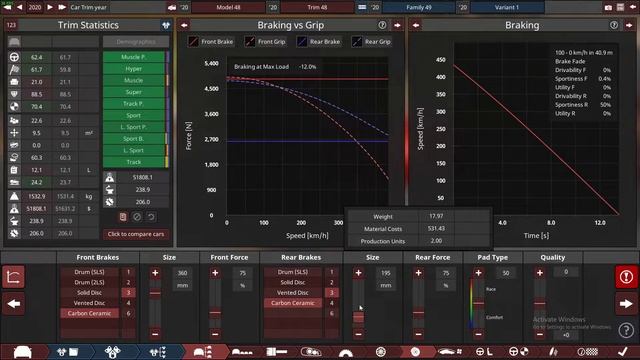The image size is (640, 360).
Task: Open the steering wheel L tab
Action: pyautogui.click(x=484, y=351)
